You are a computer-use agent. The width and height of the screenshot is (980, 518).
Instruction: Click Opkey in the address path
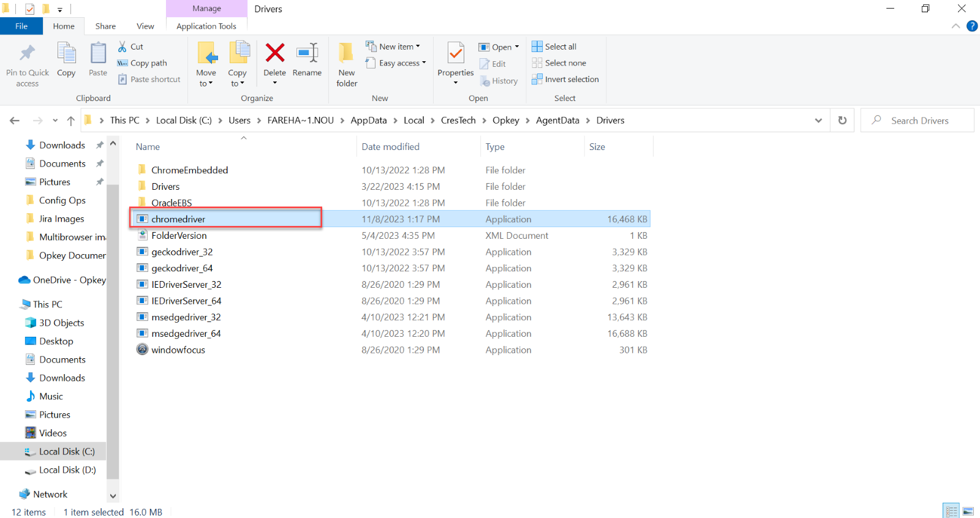(x=506, y=121)
